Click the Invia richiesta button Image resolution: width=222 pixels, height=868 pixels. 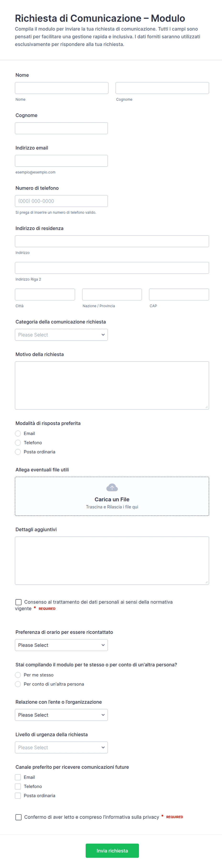point(112,851)
